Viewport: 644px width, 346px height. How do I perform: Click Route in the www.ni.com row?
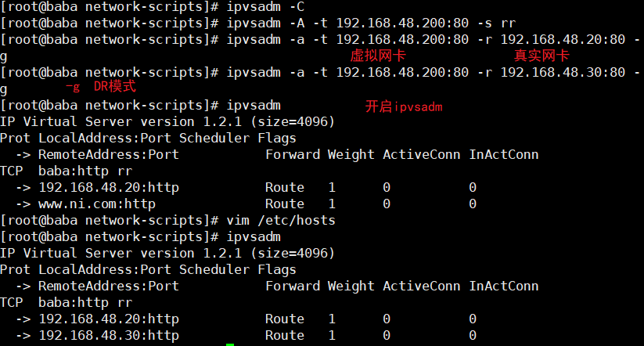pyautogui.click(x=285, y=204)
